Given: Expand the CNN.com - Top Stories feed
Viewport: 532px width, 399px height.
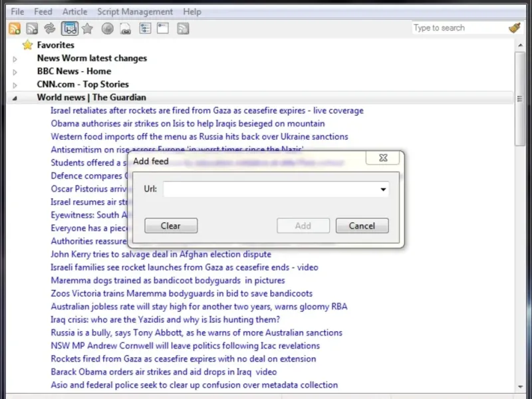Looking at the screenshot, I should coord(15,84).
